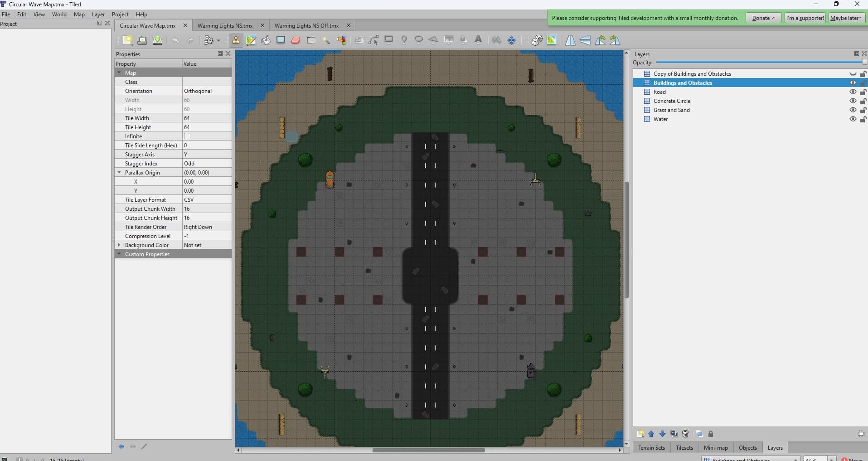Duplicate the selected layer

pos(674,434)
